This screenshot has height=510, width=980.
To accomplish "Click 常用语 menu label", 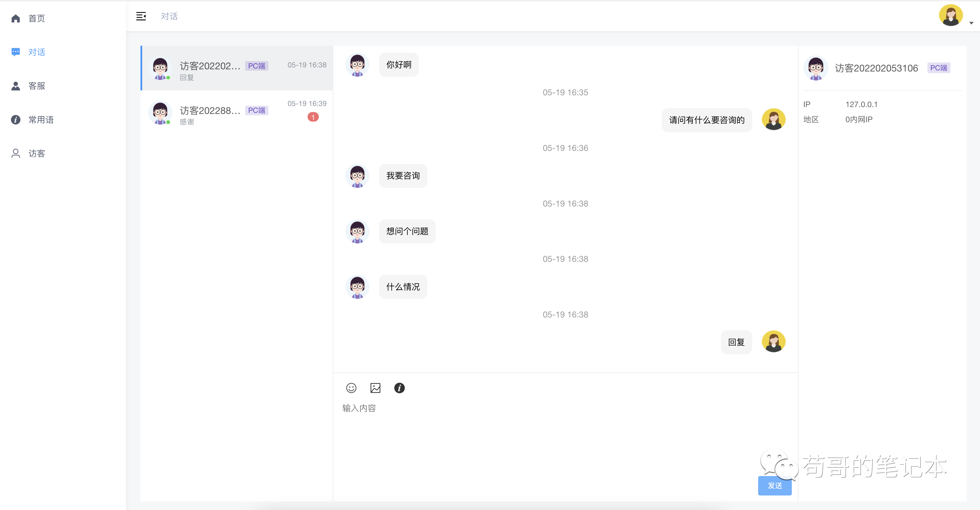I will tap(41, 120).
